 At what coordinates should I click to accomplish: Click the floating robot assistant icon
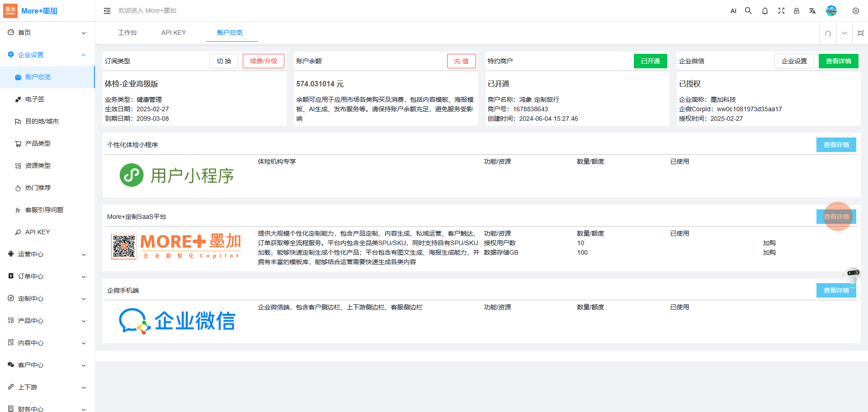click(x=852, y=275)
